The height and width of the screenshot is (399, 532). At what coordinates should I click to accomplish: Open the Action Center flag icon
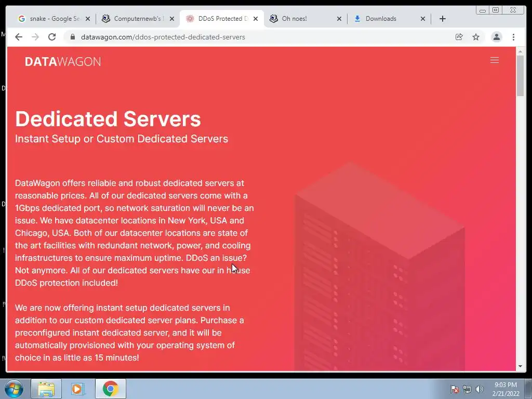455,389
